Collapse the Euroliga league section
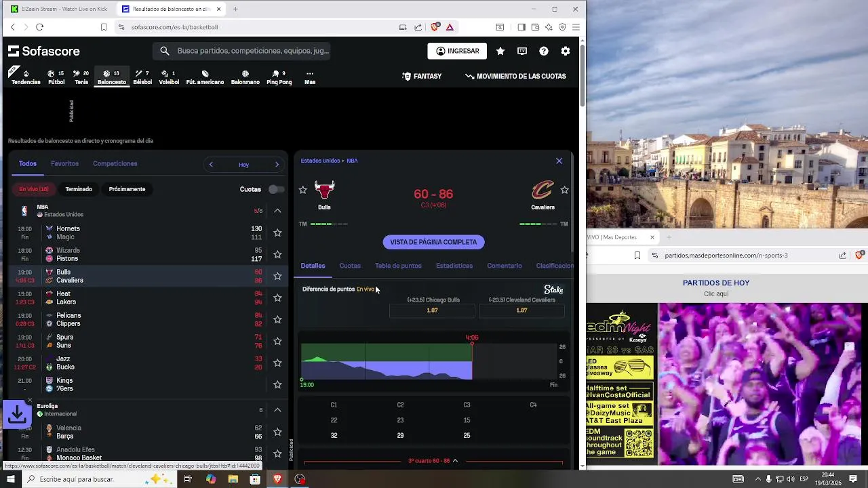Screen dimensions: 868x488 click(277, 410)
